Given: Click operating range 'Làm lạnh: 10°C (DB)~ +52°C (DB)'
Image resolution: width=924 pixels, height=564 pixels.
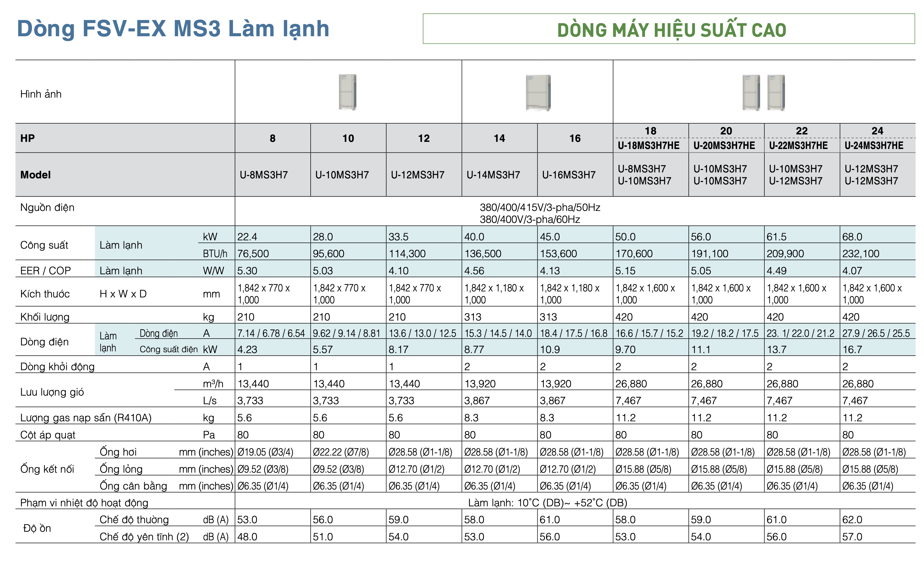Looking at the screenshot, I should (547, 503).
